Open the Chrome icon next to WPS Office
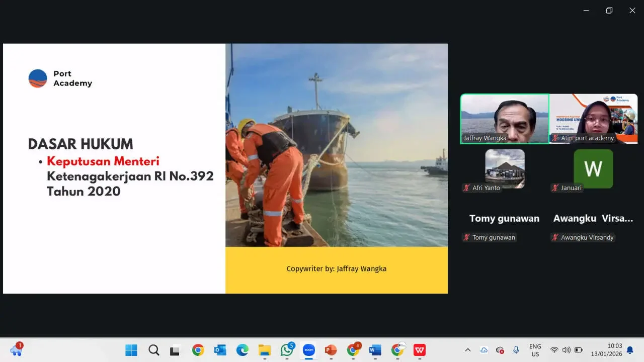 398,349
